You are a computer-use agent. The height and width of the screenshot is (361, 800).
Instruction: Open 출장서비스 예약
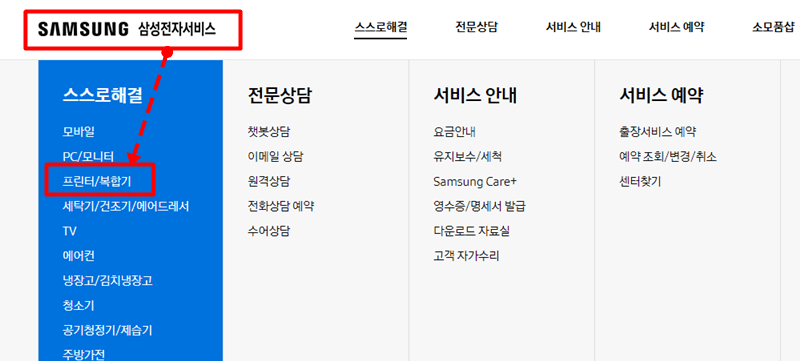coord(657,132)
